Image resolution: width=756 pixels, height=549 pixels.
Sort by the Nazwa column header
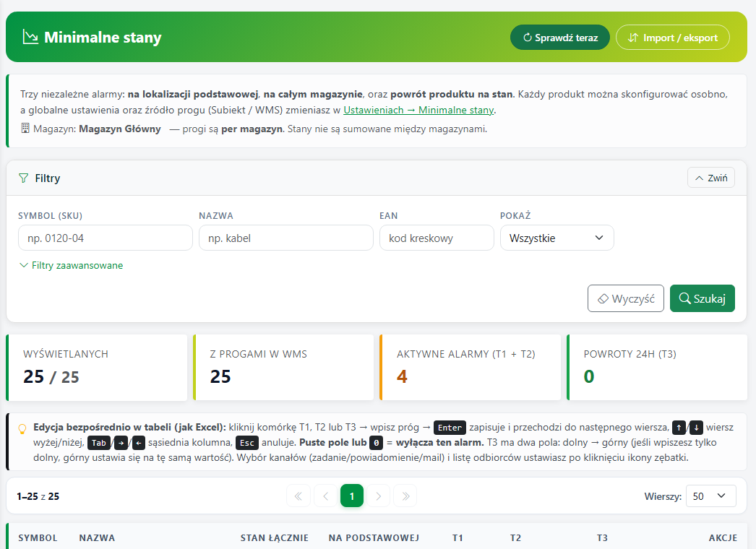(97, 538)
